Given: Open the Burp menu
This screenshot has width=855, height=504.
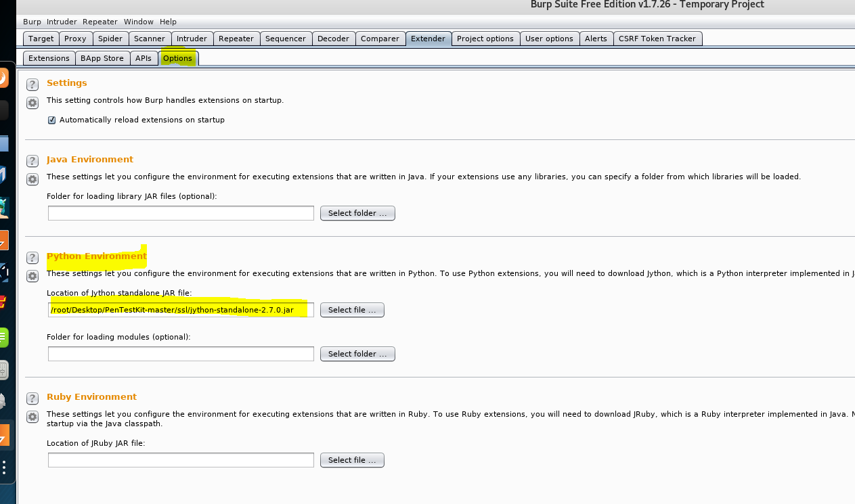Looking at the screenshot, I should (32, 22).
